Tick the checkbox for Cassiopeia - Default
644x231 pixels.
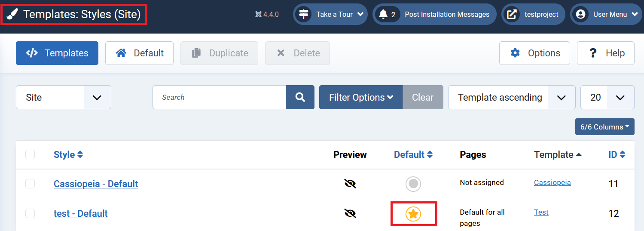[x=30, y=184]
